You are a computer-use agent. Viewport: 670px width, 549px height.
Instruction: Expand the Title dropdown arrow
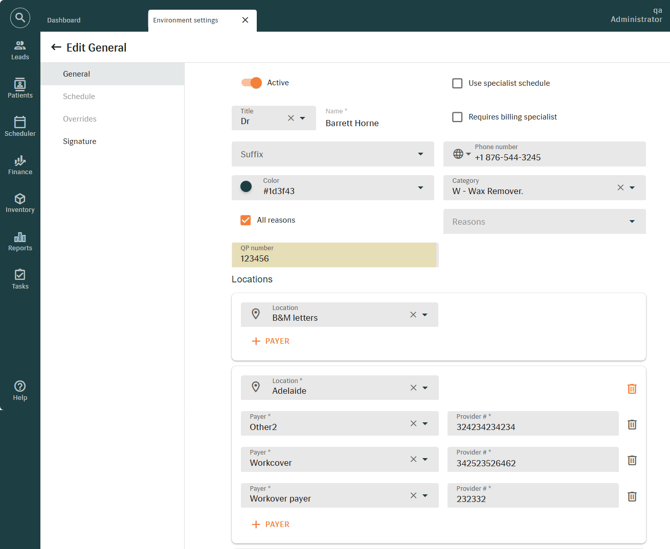(x=303, y=118)
